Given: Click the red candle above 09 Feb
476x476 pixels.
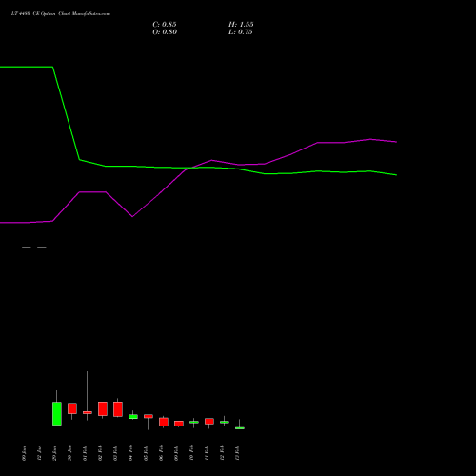Looking at the screenshot, I should tap(179, 424).
